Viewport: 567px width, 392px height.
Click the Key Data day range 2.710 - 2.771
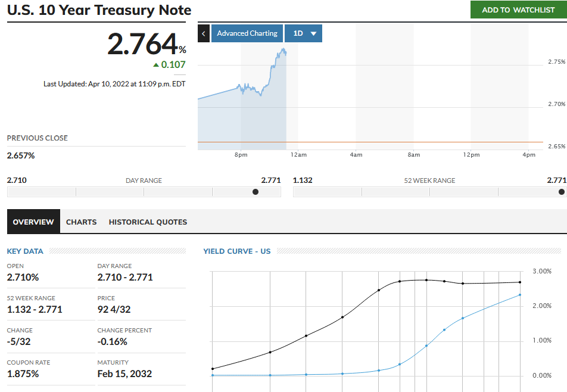(x=125, y=278)
